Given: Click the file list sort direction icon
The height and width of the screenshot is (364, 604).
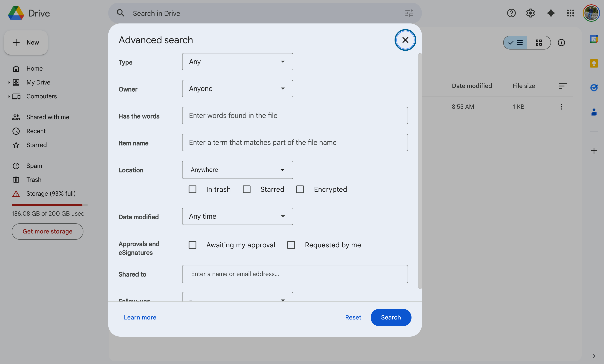Looking at the screenshot, I should [563, 86].
